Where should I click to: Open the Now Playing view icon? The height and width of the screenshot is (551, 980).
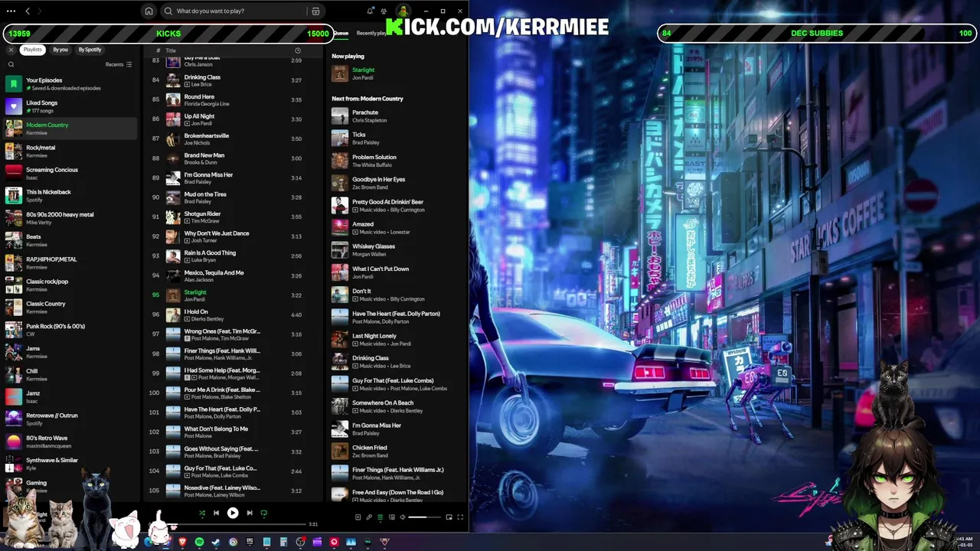pos(358,517)
